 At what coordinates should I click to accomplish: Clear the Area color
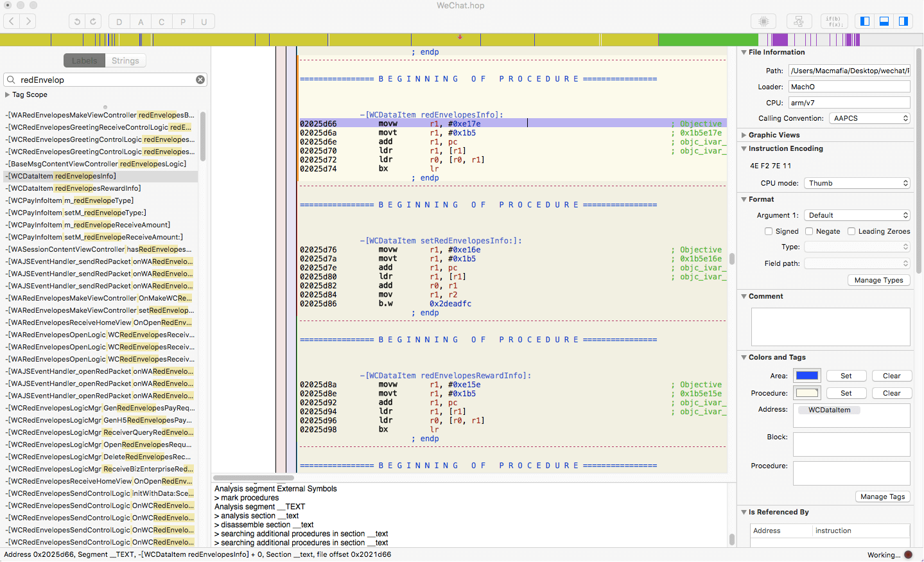point(891,376)
